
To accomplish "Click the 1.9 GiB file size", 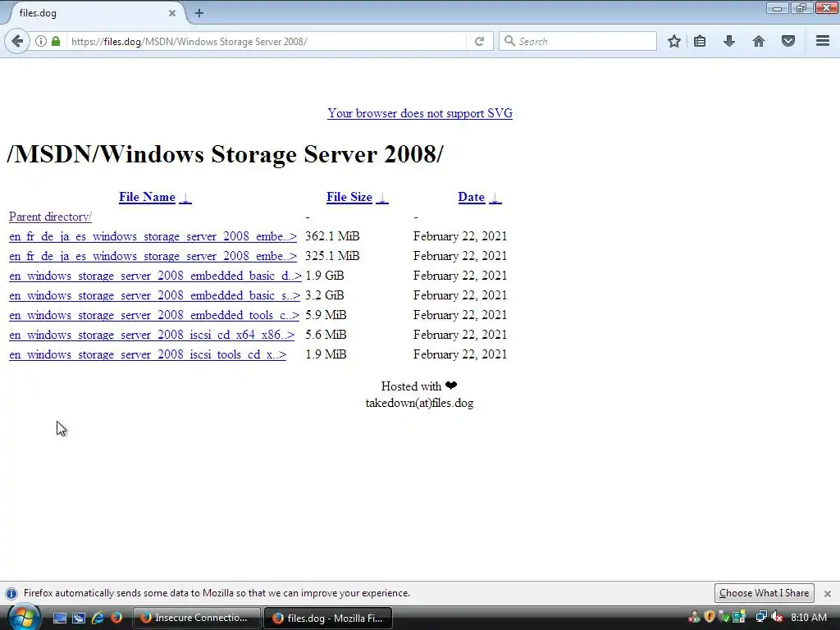I will 325,276.
